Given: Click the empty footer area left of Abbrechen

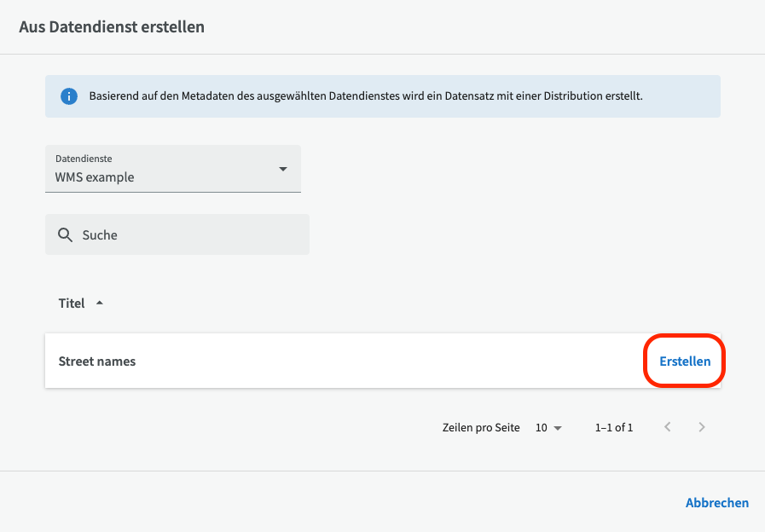Looking at the screenshot, I should tap(341, 502).
